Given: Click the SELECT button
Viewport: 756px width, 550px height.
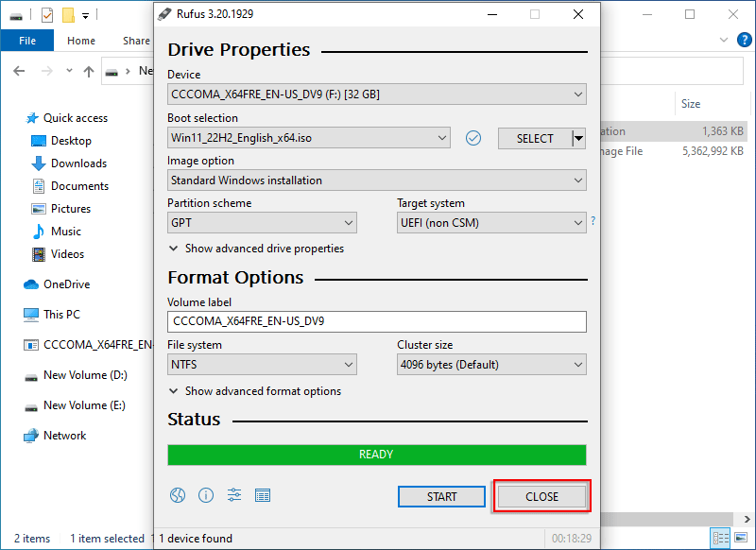Looking at the screenshot, I should [x=535, y=138].
